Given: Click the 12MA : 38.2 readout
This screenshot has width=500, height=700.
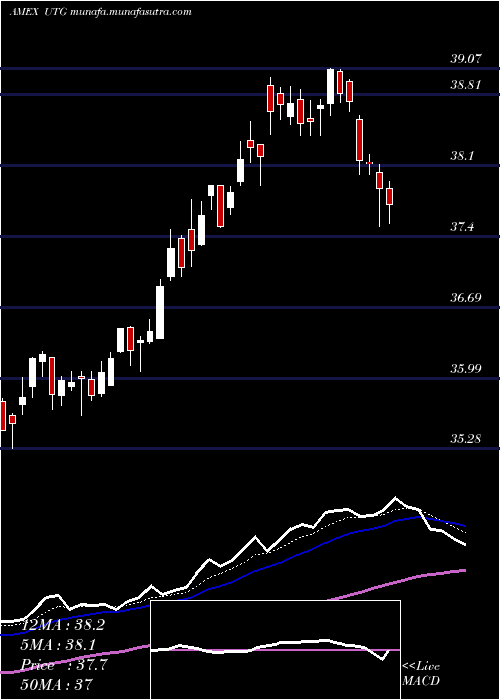Looking at the screenshot, I should point(63,625).
